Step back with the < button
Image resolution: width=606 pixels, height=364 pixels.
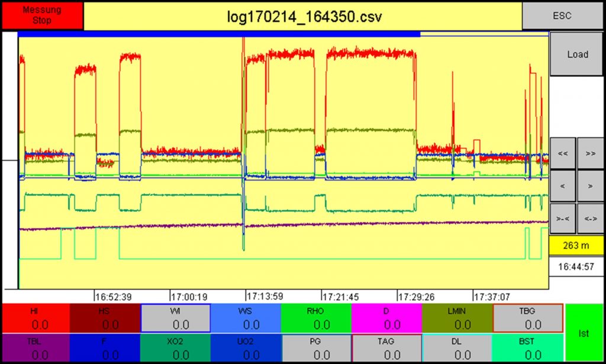pyautogui.click(x=563, y=186)
